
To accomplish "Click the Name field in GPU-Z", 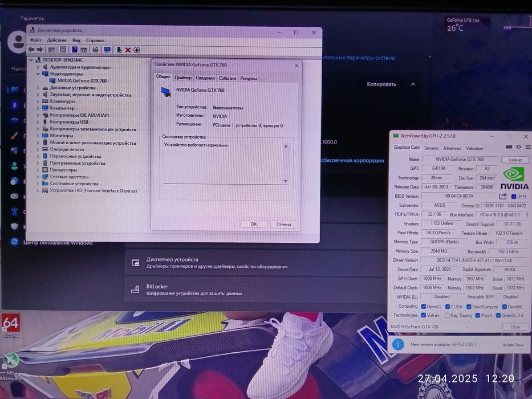I will 460,159.
